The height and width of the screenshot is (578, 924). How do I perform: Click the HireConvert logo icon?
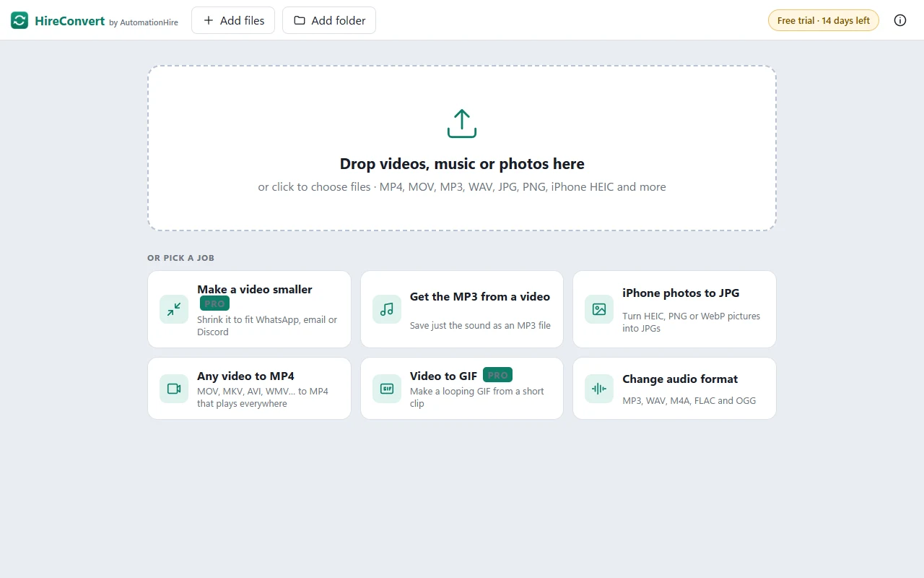(x=19, y=20)
